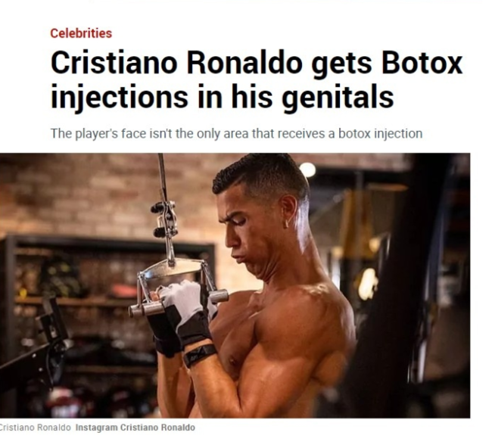Click the word "gets" in the headline
The width and height of the screenshot is (492, 448).
click(x=341, y=64)
